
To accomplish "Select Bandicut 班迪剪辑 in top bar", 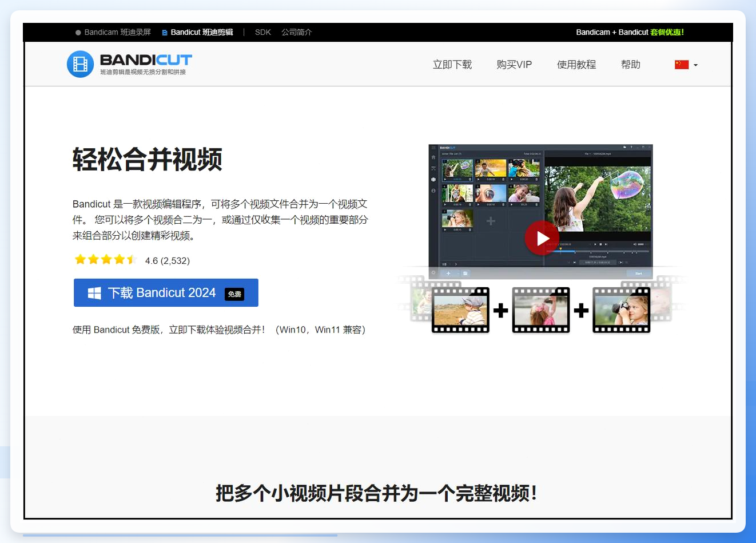I will pyautogui.click(x=197, y=32).
